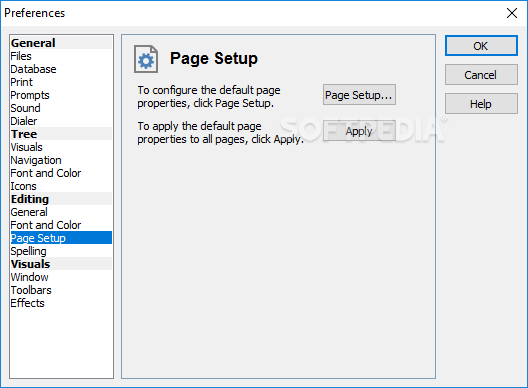
Task: Open Font and Color under Tree
Action: [x=61, y=173]
